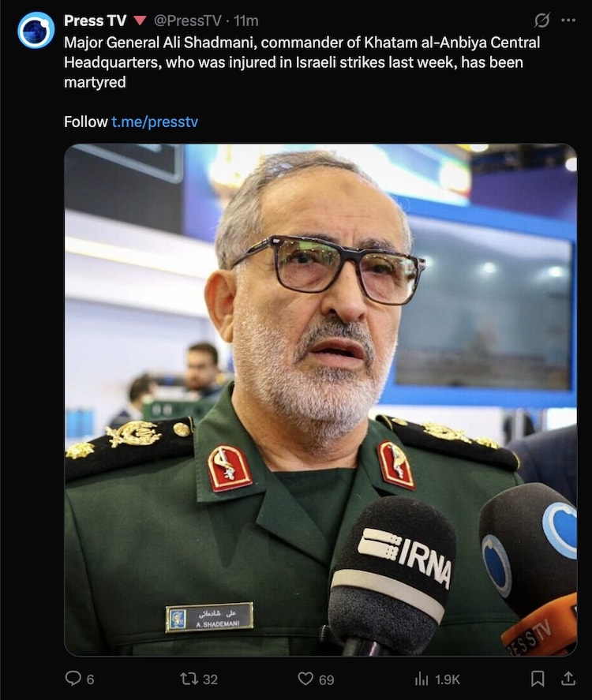Open the Grok explain icon
This screenshot has width=592, height=700.
pyautogui.click(x=542, y=20)
